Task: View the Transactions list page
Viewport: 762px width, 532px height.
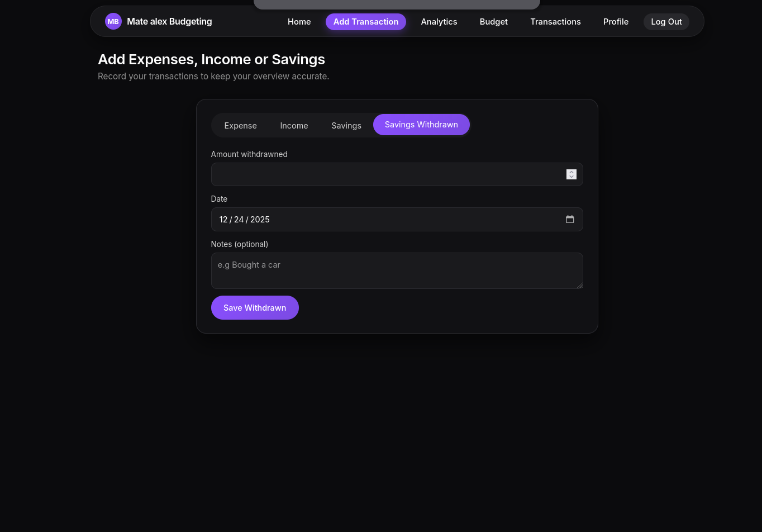Action: 555,22
